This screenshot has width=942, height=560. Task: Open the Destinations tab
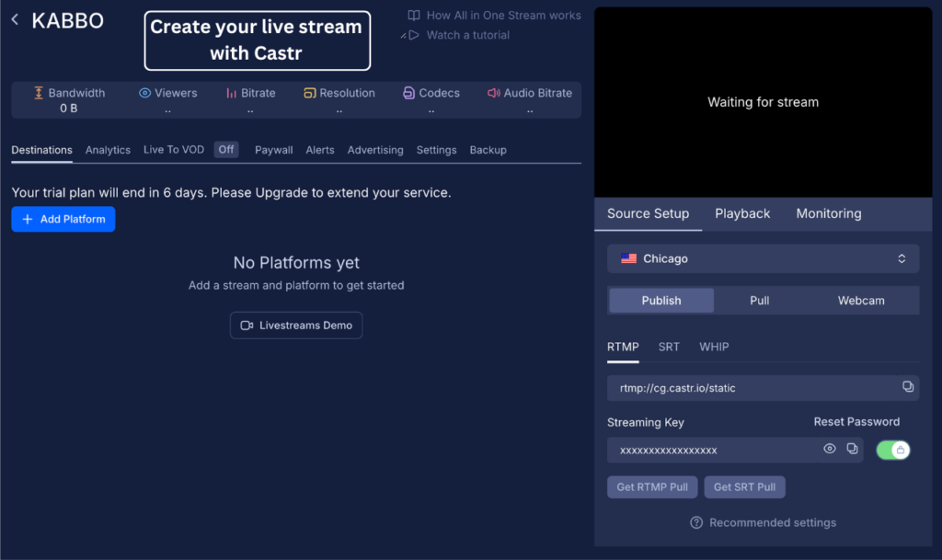pyautogui.click(x=42, y=150)
